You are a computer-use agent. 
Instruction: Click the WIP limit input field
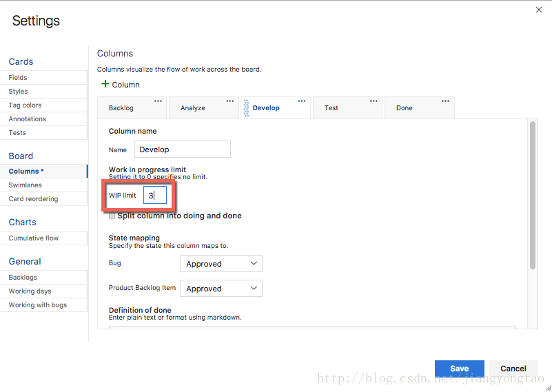[x=155, y=195]
